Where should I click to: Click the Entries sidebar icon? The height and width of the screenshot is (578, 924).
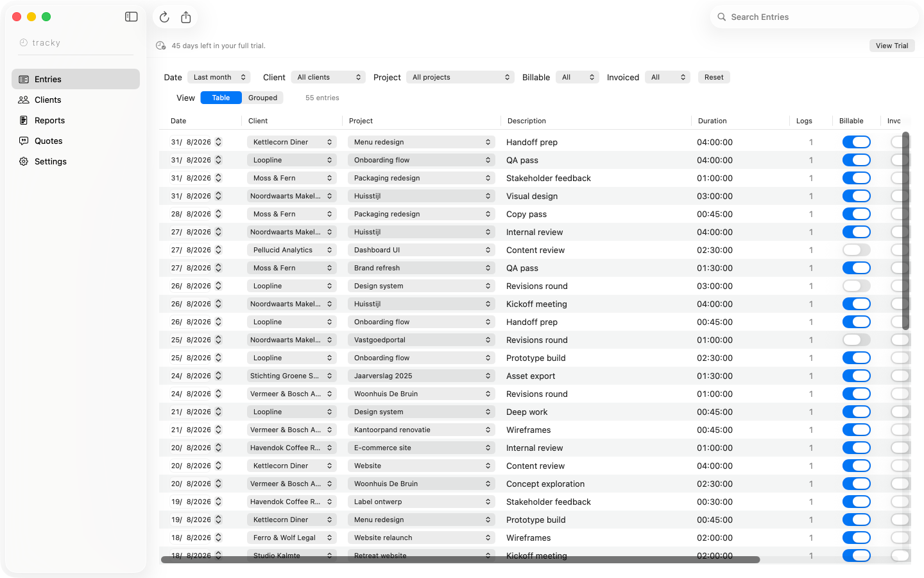[24, 80]
